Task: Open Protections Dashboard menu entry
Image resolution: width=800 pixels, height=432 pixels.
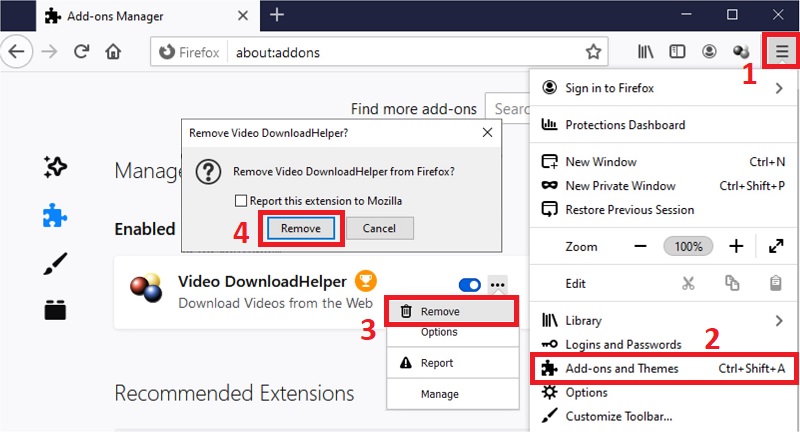Action: pyautogui.click(x=664, y=125)
